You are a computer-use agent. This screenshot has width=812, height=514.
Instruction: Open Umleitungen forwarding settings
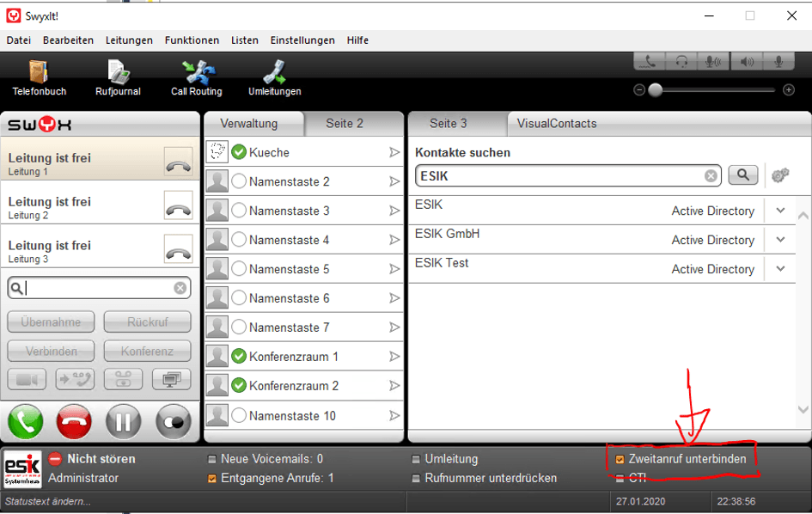click(274, 78)
